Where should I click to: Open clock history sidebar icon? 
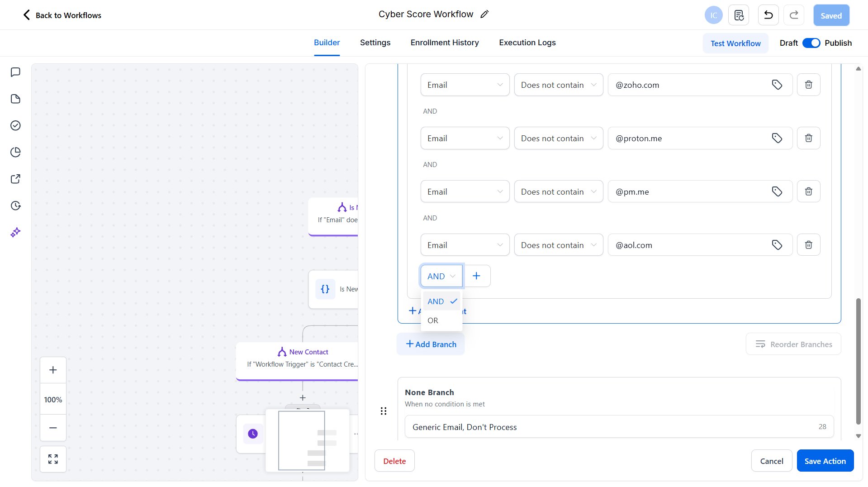point(15,205)
